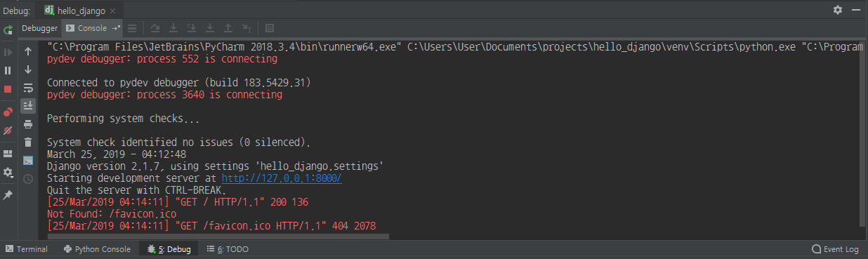Viewport: 868px width, 259px height.
Task: Click the Force Step Into icon
Action: point(210,28)
